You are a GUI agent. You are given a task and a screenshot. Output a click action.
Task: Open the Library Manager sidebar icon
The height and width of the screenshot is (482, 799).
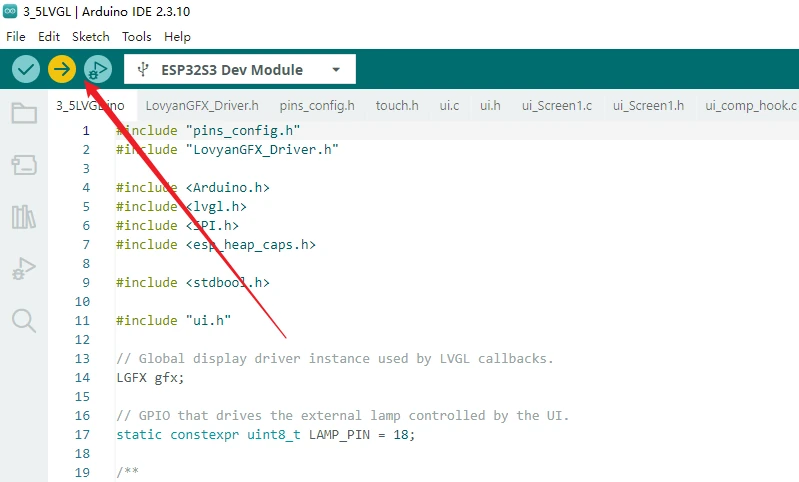tap(24, 217)
